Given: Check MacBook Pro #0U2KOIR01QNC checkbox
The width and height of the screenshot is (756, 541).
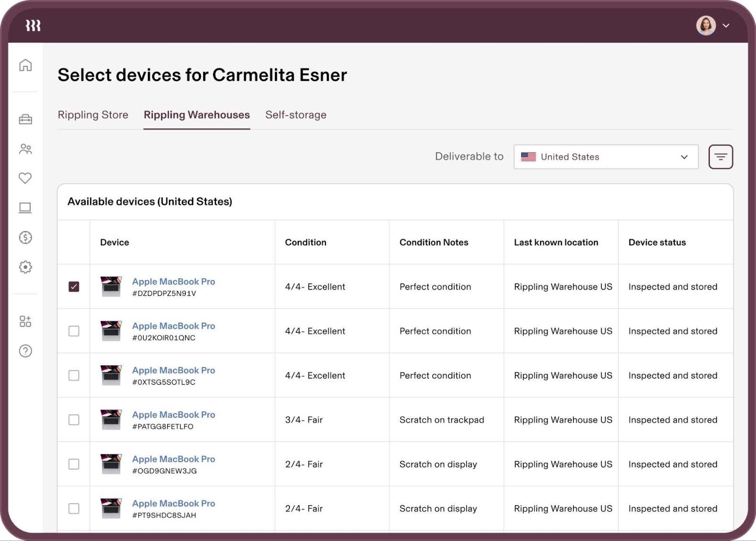Looking at the screenshot, I should click(x=73, y=331).
